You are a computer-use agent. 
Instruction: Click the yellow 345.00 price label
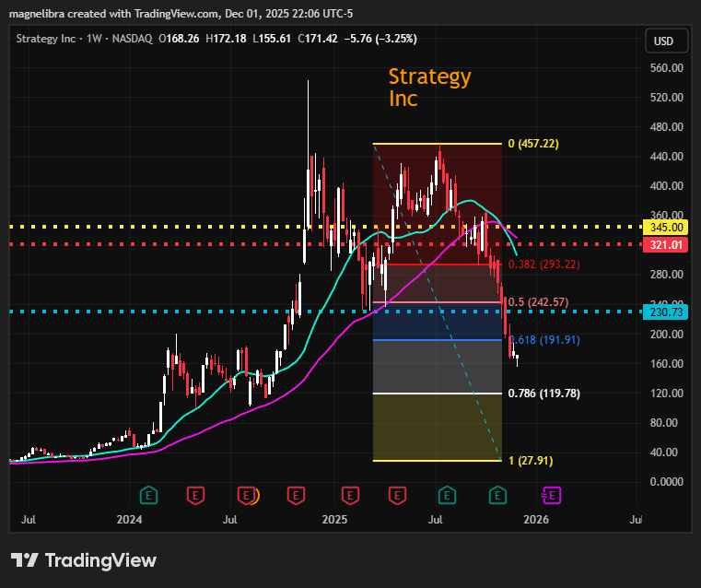(665, 227)
